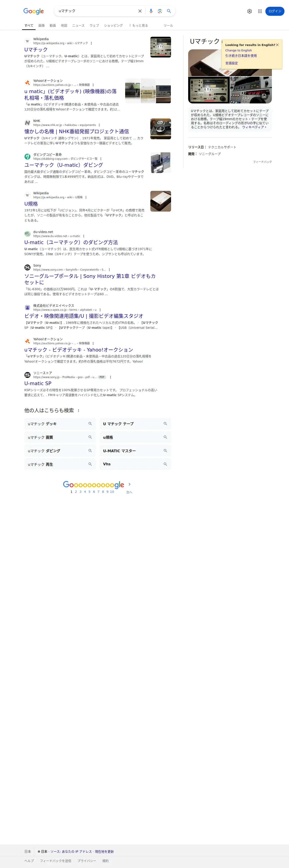Switch to the ウェブ tab
289x868 pixels.
(94, 26)
